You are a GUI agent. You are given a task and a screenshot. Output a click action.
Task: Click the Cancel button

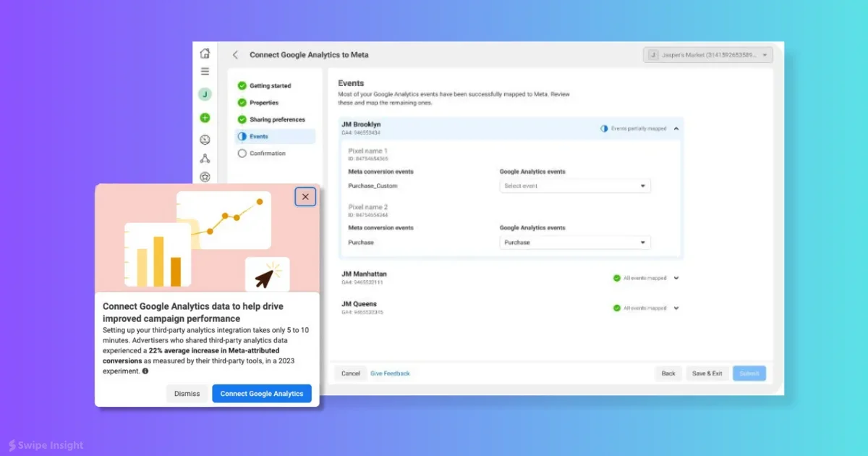(x=351, y=373)
